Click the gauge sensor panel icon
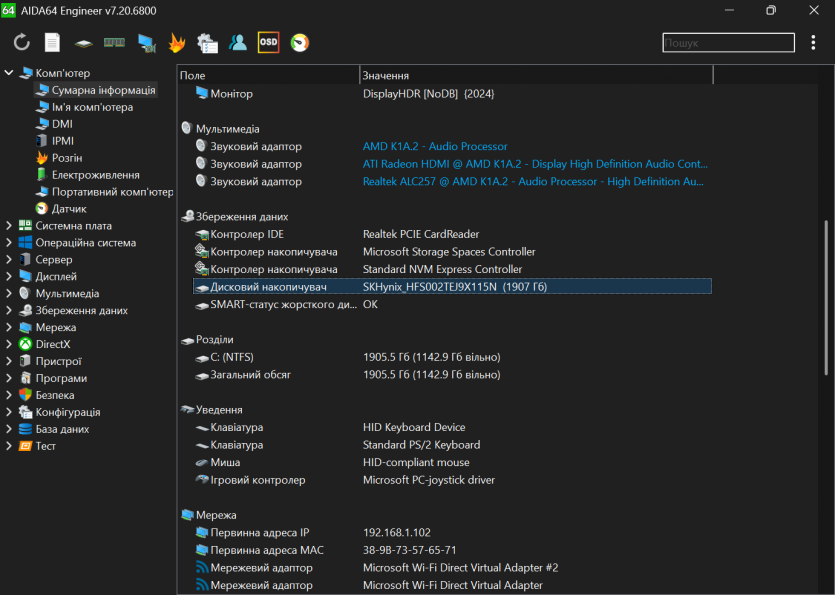Image resolution: width=835 pixels, height=595 pixels. [299, 43]
